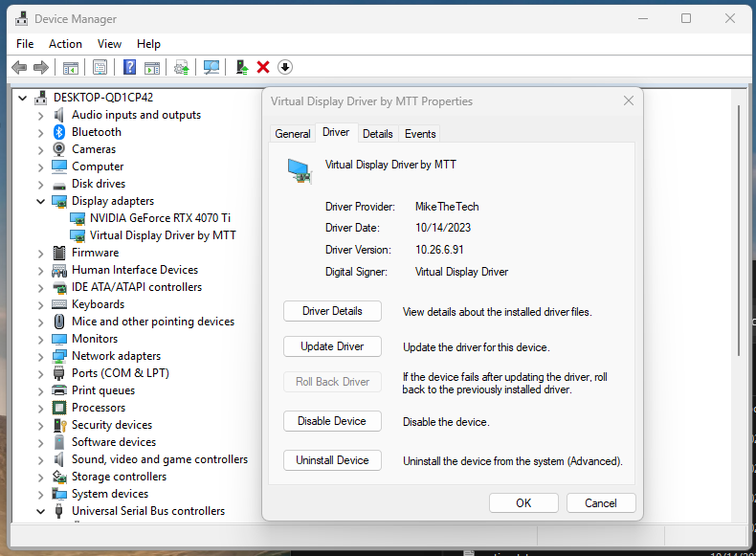Expand the Audio inputs and outputs node
Viewport: 756px width, 556px height.
pos(40,116)
